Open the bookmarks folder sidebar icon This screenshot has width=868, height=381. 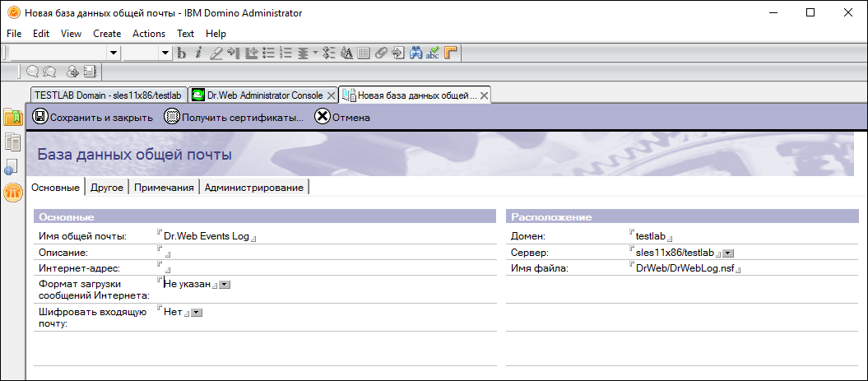[x=12, y=118]
